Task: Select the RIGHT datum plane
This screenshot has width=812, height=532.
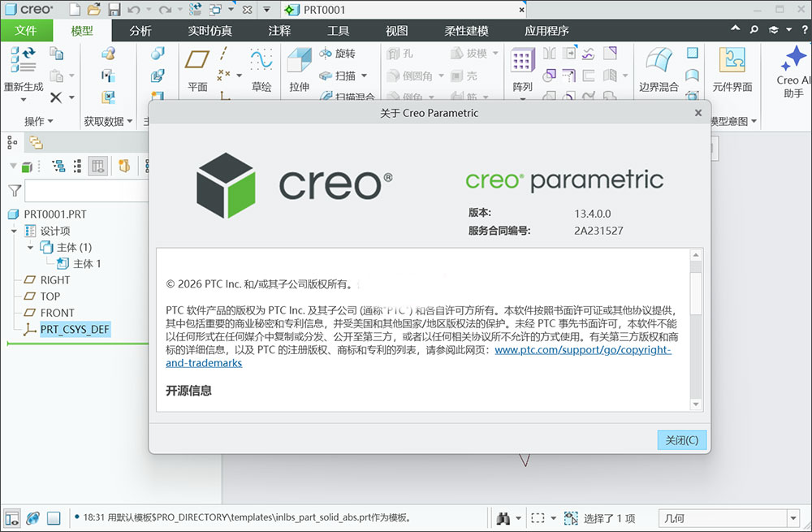Action: click(55, 280)
